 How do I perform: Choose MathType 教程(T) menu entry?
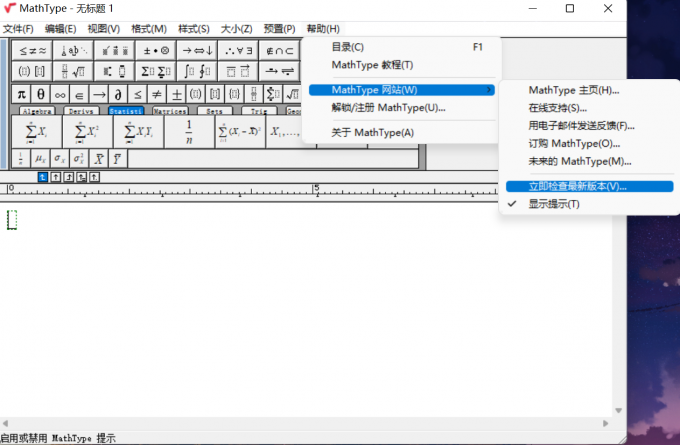pyautogui.click(x=402, y=65)
